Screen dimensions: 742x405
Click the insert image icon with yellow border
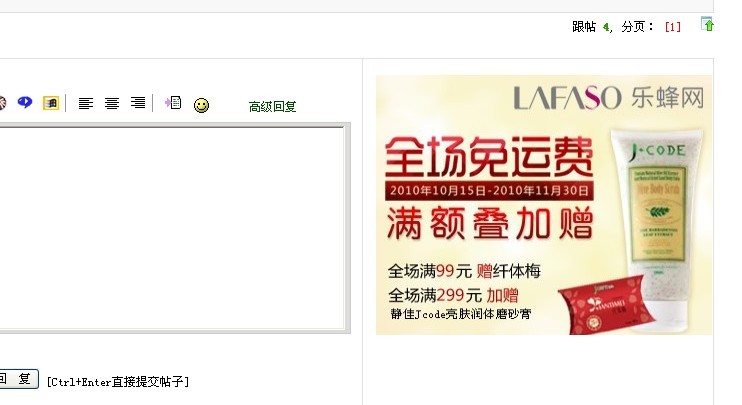pyautogui.click(x=51, y=103)
